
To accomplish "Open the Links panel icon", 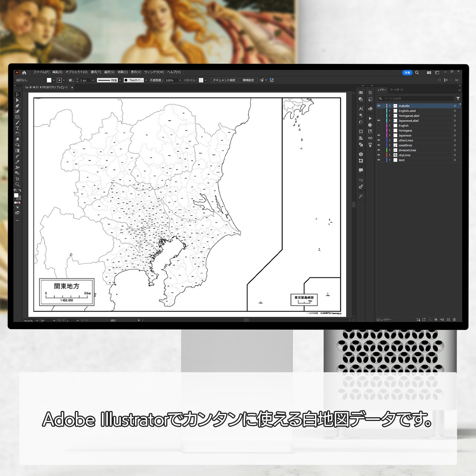I will click(370, 138).
